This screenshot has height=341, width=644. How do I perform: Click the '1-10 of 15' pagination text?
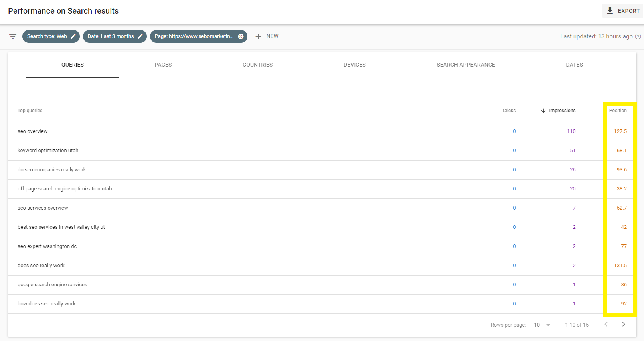(x=577, y=325)
